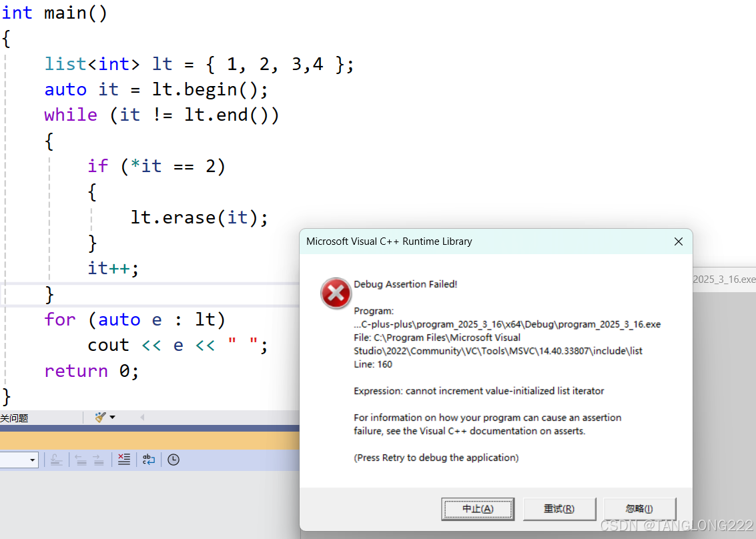The image size is (756, 539).
Task: Open the output source combo box
Action: pos(19,460)
